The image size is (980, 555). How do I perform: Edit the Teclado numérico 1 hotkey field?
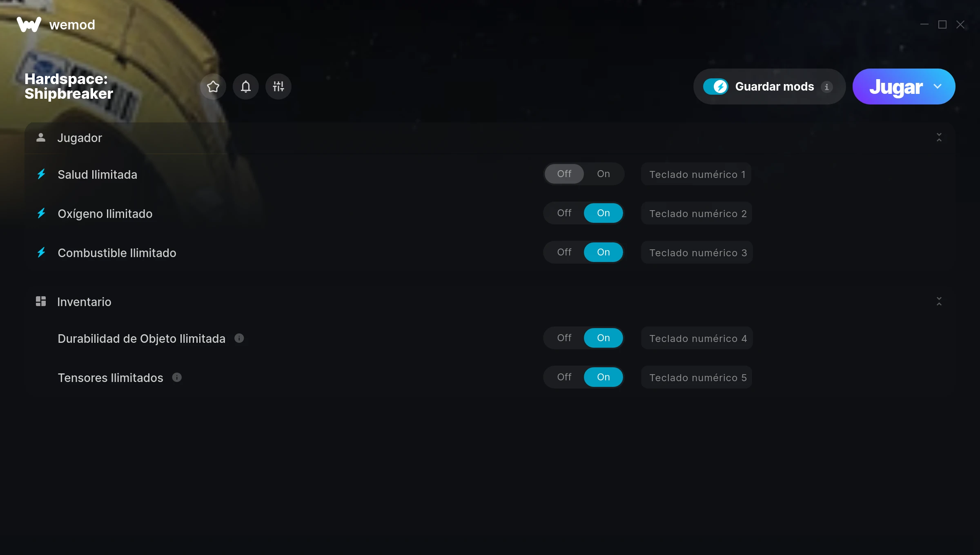click(x=696, y=174)
